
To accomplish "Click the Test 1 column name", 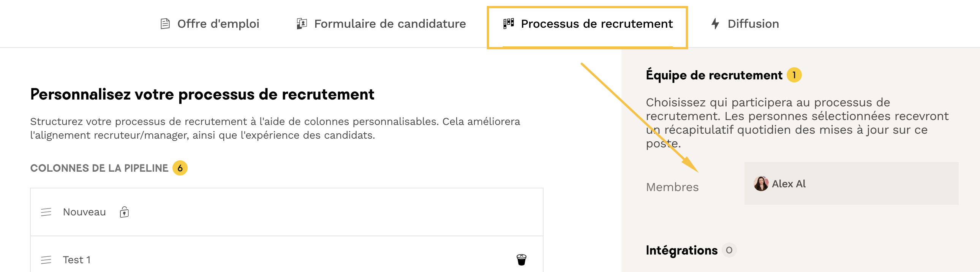I will click(x=76, y=260).
